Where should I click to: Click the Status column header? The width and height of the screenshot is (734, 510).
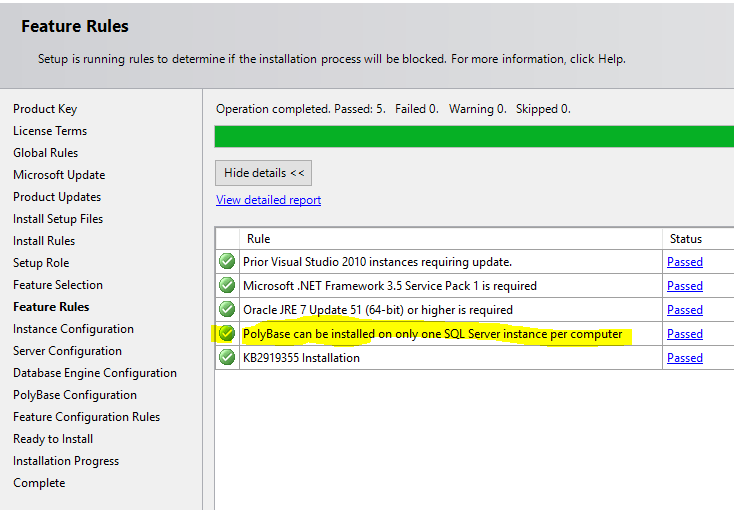[x=685, y=239]
